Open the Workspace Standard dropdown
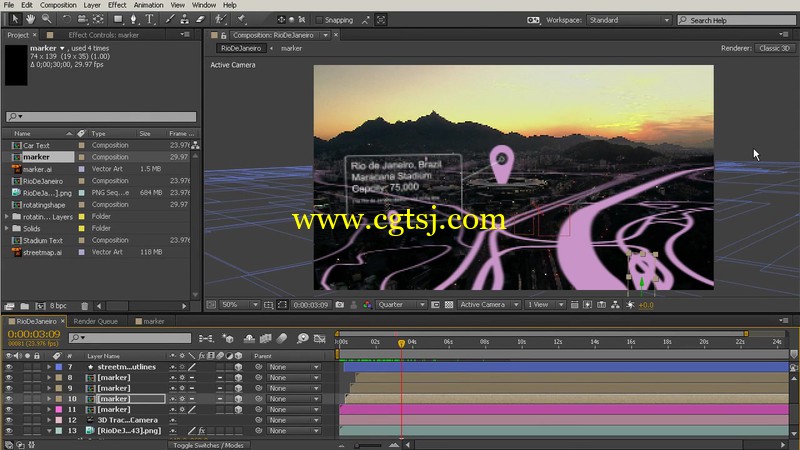Screen dimensions: 800x450 (x=629, y=20)
